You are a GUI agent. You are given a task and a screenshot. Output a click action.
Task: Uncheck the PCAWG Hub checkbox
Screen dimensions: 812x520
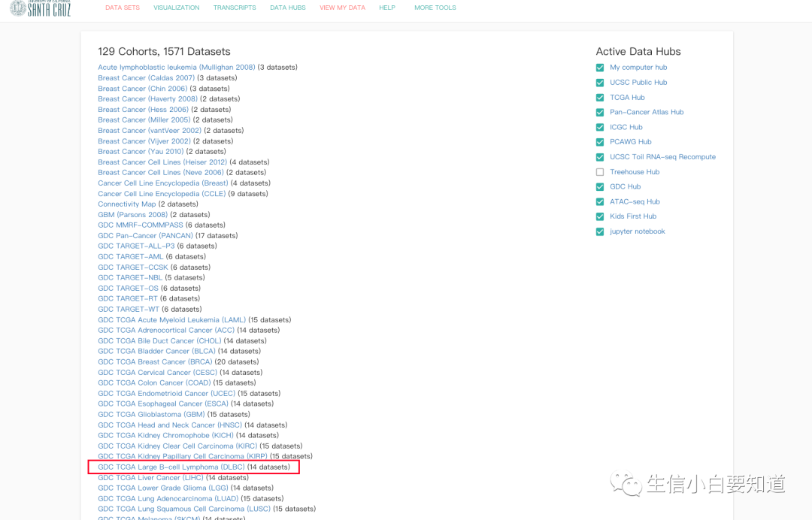(x=600, y=142)
